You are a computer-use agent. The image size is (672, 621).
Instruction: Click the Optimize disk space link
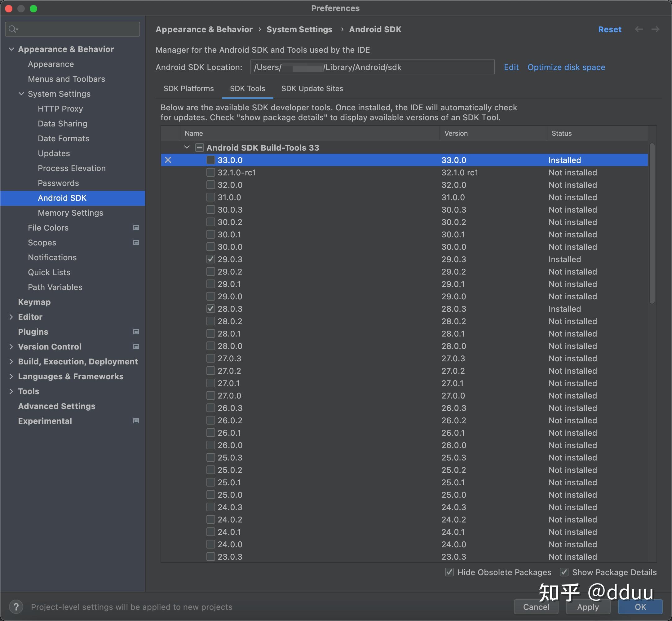pos(566,67)
